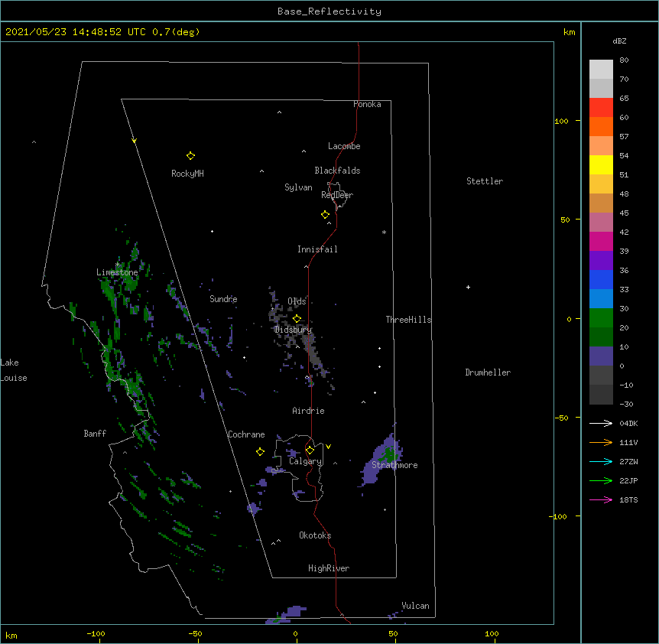The height and width of the screenshot is (644, 659).
Task: Pick the green 20-30 dBZ swatch
Action: pos(601,318)
